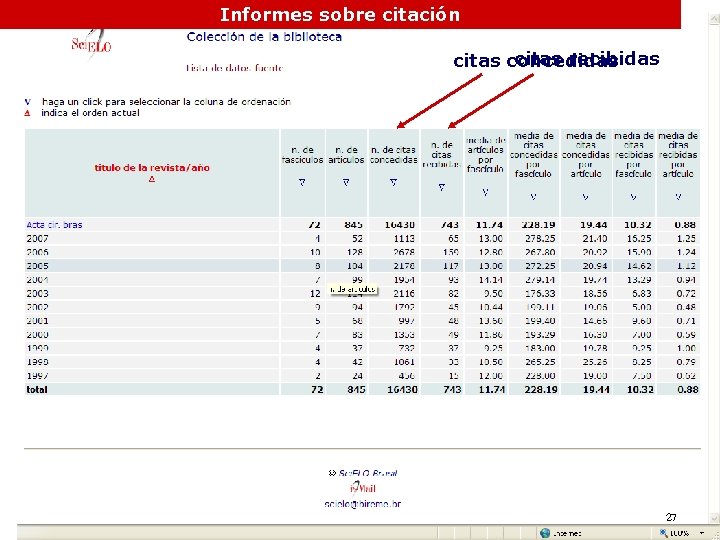Click value 1061 in the 1998 row
Screen dimensions: 720x540
click(404, 362)
